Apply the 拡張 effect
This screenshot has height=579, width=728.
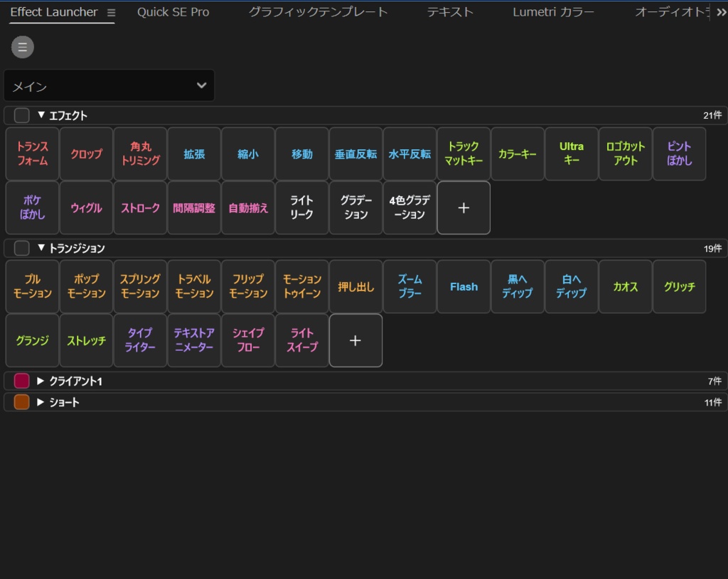tap(194, 153)
